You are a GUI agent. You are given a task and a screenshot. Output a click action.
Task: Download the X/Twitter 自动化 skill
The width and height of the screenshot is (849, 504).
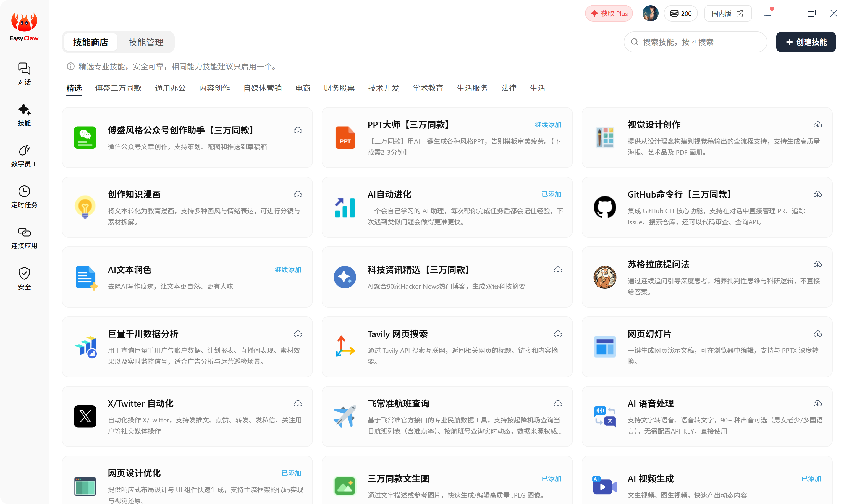[298, 403]
